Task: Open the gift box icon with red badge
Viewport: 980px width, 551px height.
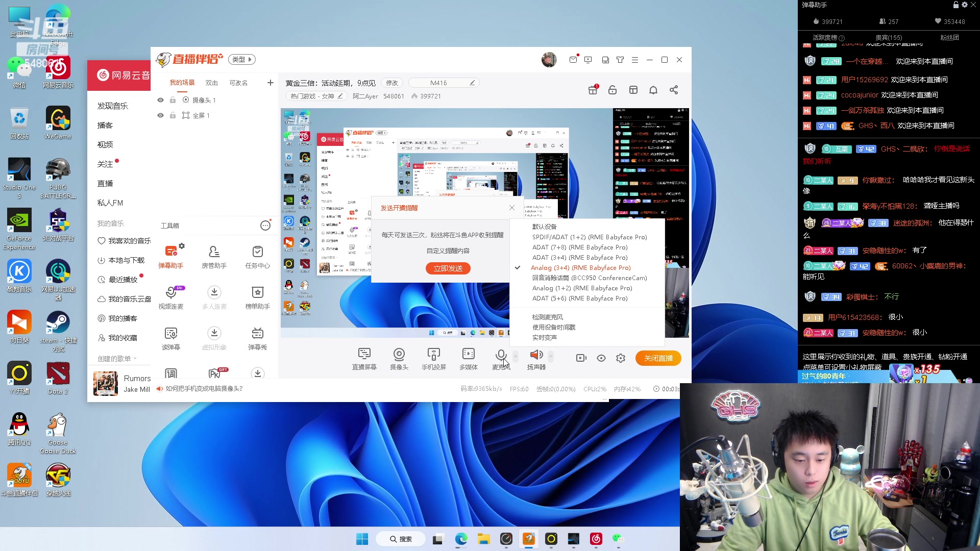Action: coord(593,90)
